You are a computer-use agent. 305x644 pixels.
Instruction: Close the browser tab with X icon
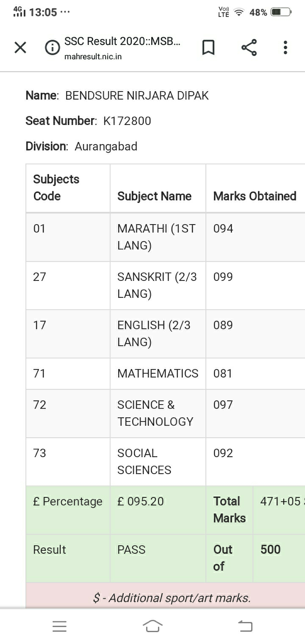[x=20, y=47]
